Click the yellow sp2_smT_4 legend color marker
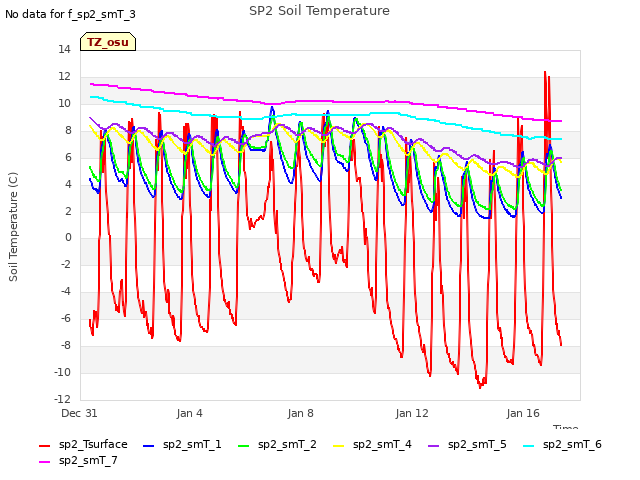 pyautogui.click(x=338, y=446)
